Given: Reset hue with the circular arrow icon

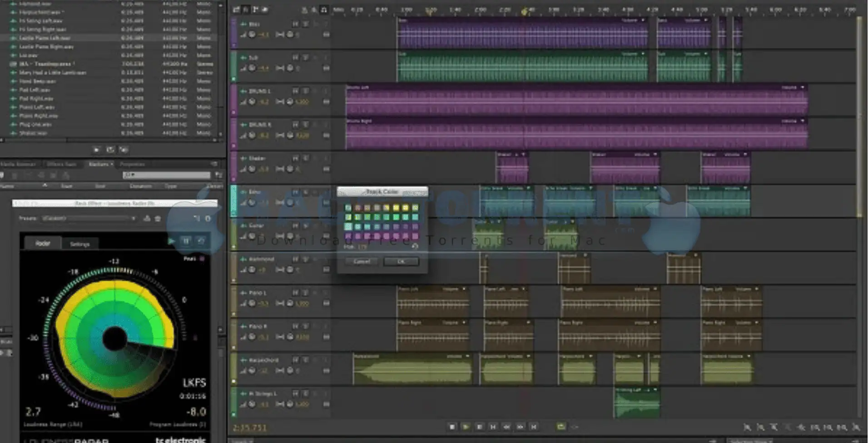Looking at the screenshot, I should tap(415, 246).
